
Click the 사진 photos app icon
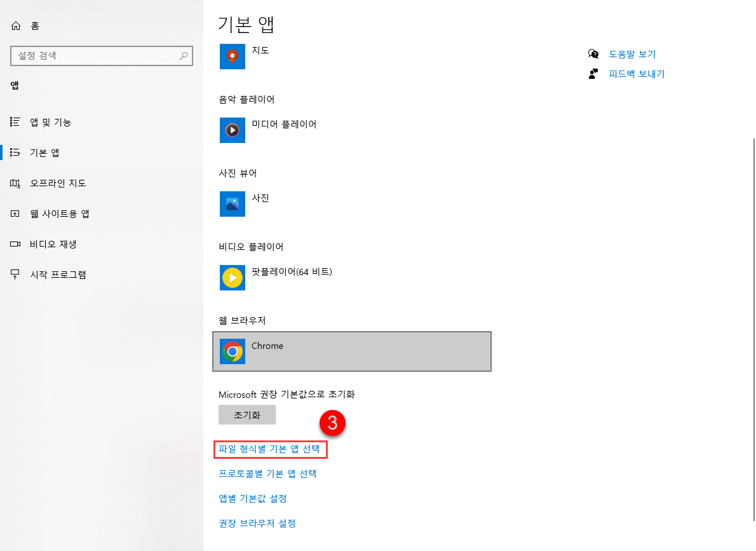click(233, 204)
